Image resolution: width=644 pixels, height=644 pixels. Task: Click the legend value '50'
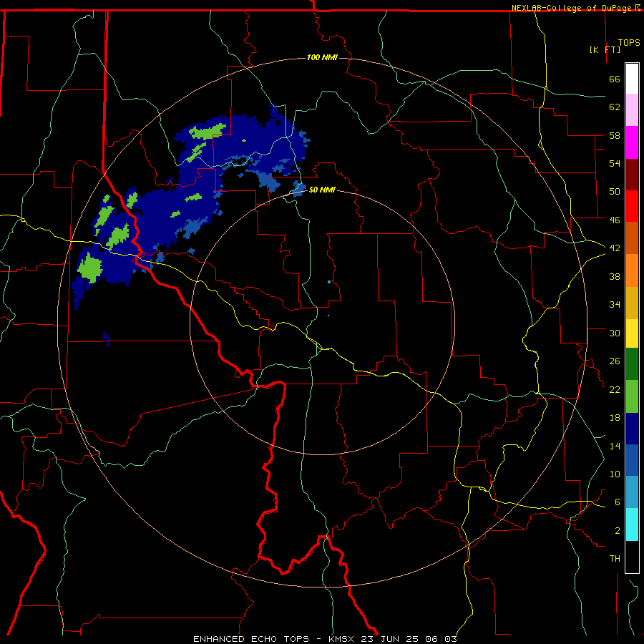tap(615, 191)
